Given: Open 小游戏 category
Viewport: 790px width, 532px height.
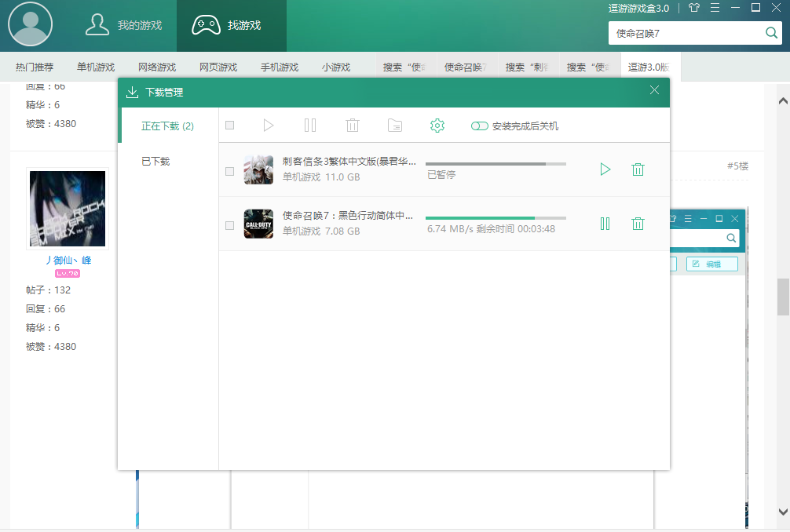Looking at the screenshot, I should coord(336,67).
